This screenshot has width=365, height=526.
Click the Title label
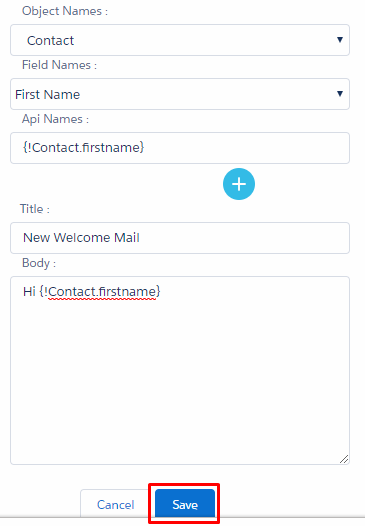pos(35,209)
